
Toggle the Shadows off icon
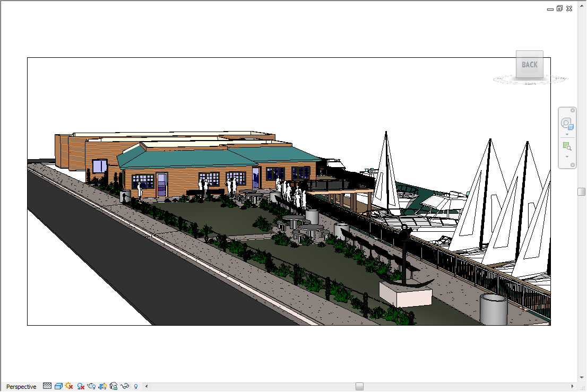tap(81, 386)
